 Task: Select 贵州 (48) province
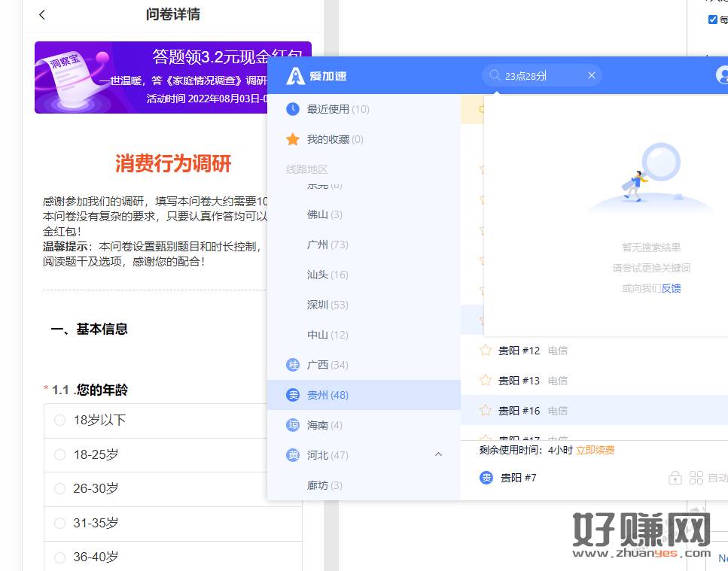coord(364,395)
